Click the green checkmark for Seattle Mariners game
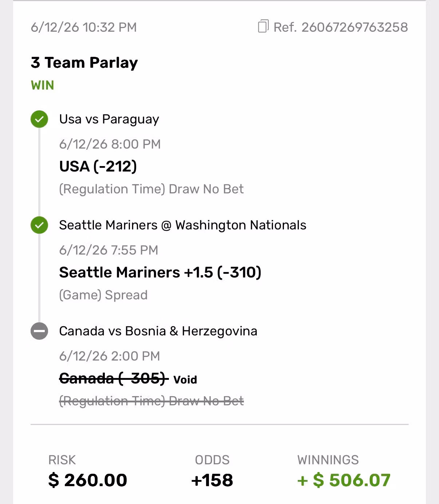This screenshot has height=504, width=439. point(39,225)
